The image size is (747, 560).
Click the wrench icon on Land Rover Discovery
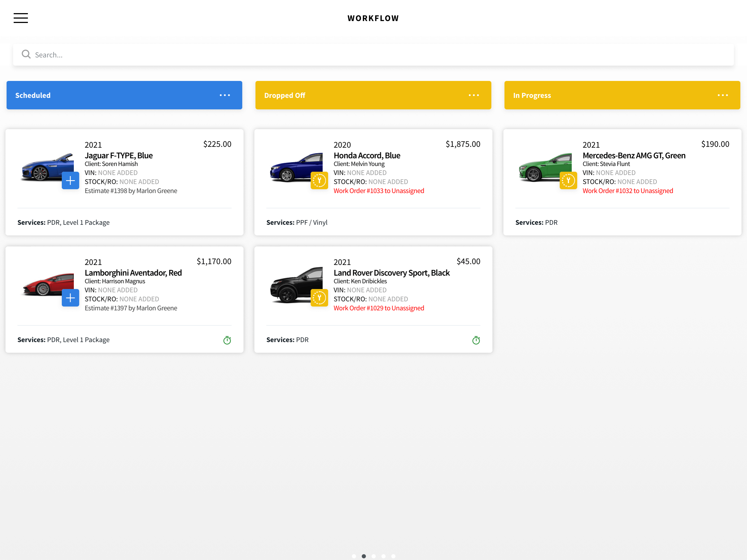pos(319,298)
